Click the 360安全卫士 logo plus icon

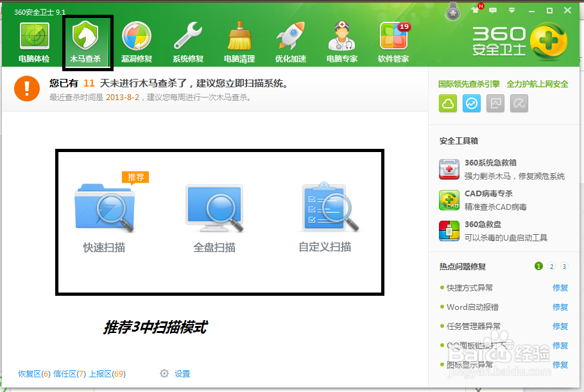point(548,42)
